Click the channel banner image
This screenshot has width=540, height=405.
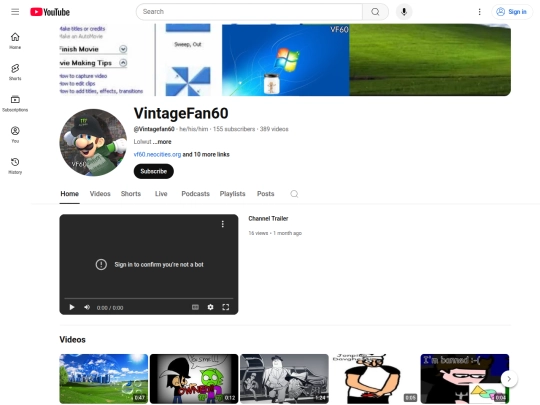285,60
